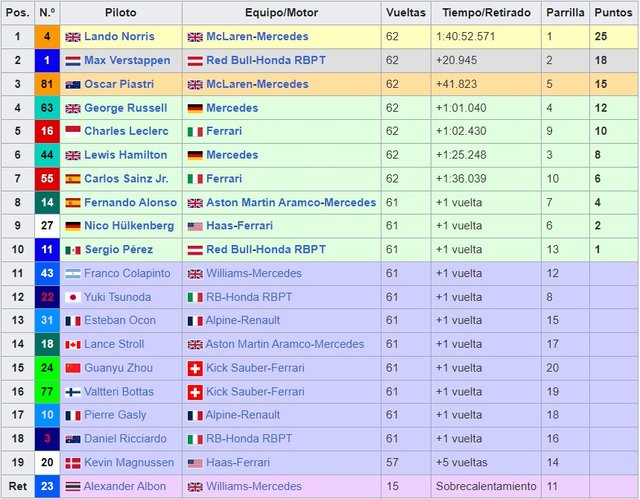The height and width of the screenshot is (499, 640).
Task: Open Red Bull-Honda RBPT link in Pérez's row
Action: (266, 249)
